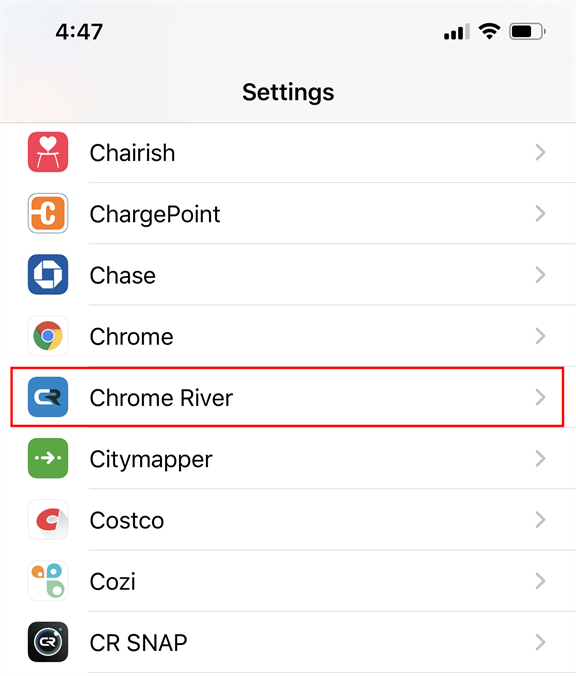The image size is (576, 676).
Task: Tap the red Costco app icon
Action: (x=48, y=520)
